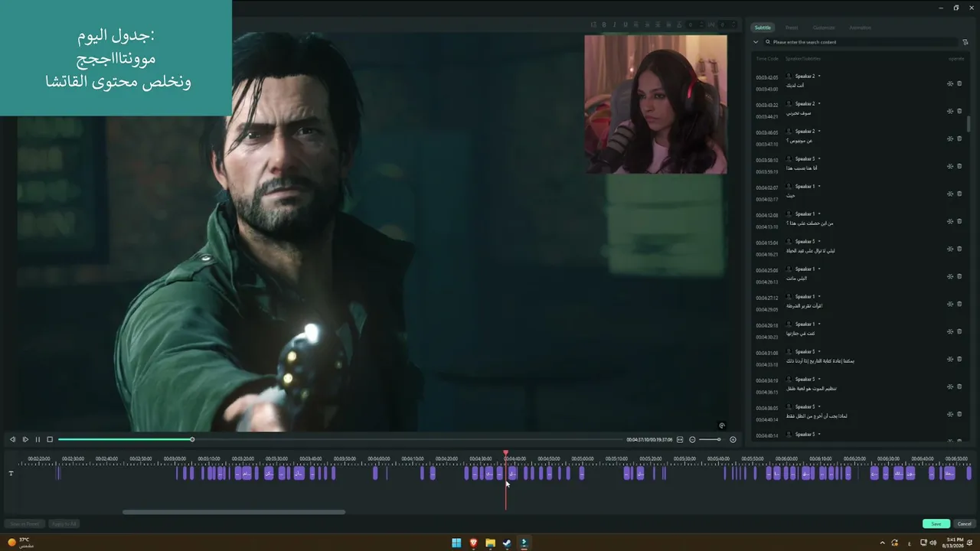This screenshot has height=551, width=980.
Task: Delete the subtitle at 00:04:25:06
Action: (x=959, y=276)
